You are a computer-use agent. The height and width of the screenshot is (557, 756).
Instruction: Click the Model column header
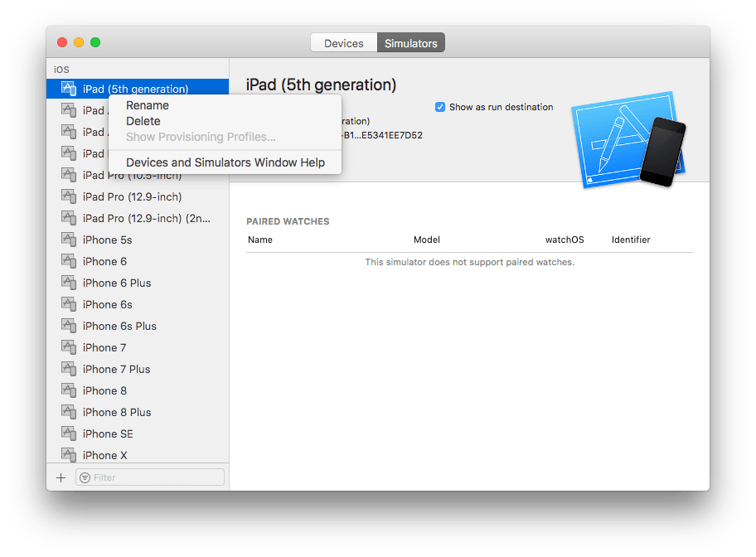[427, 240]
